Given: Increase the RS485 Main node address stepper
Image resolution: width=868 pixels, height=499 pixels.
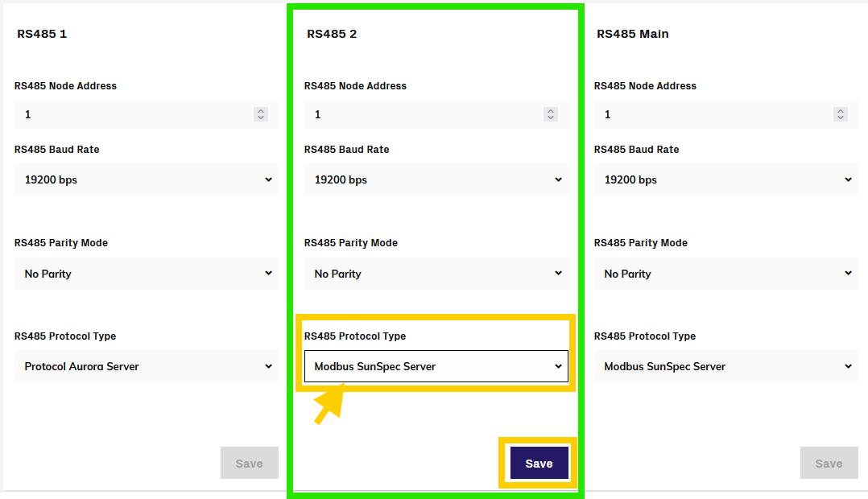Looking at the screenshot, I should (841, 111).
